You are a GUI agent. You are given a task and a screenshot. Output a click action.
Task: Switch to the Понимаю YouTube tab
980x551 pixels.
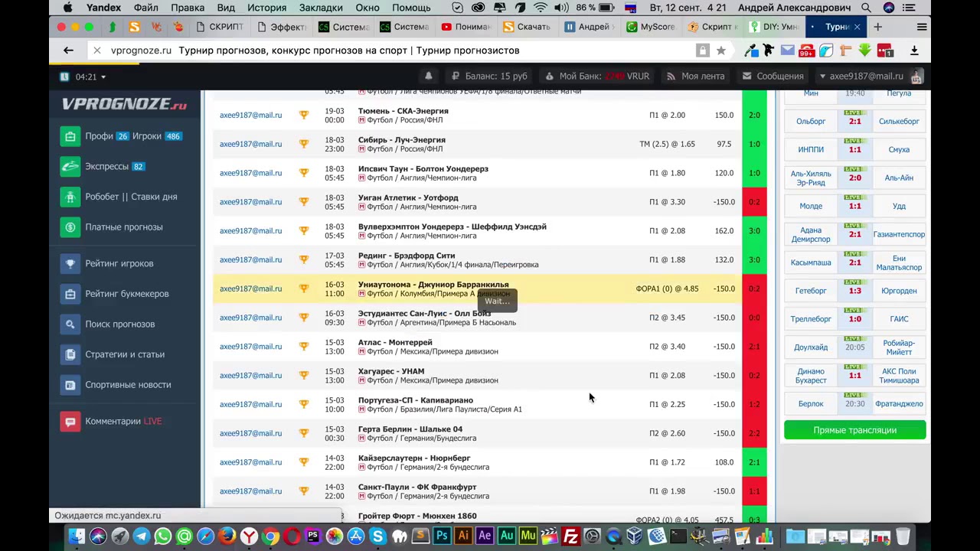tap(465, 27)
